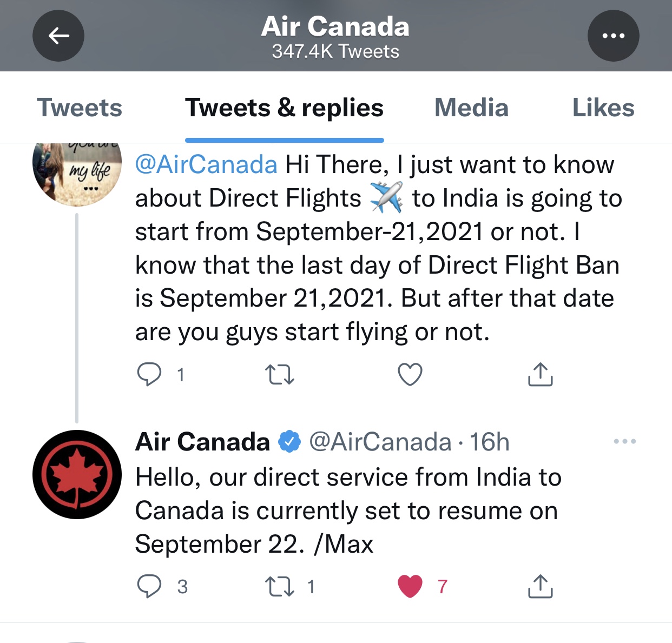Reply to the user's India flights tweet

(x=149, y=374)
